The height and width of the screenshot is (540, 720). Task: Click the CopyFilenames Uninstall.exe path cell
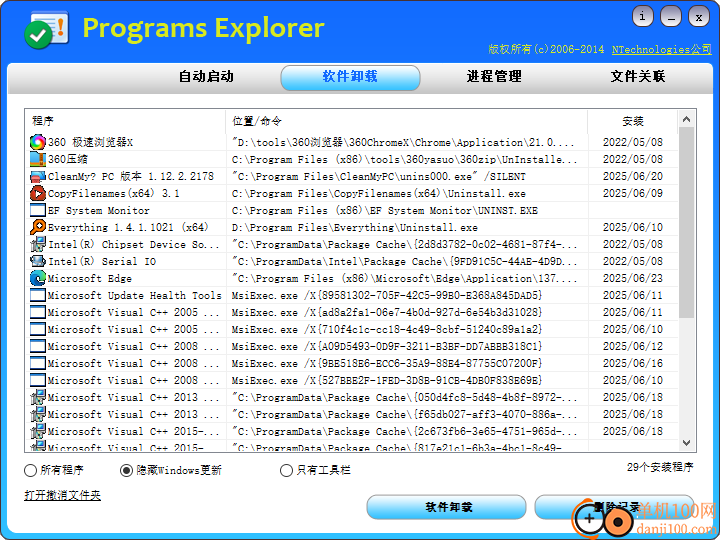click(379, 193)
